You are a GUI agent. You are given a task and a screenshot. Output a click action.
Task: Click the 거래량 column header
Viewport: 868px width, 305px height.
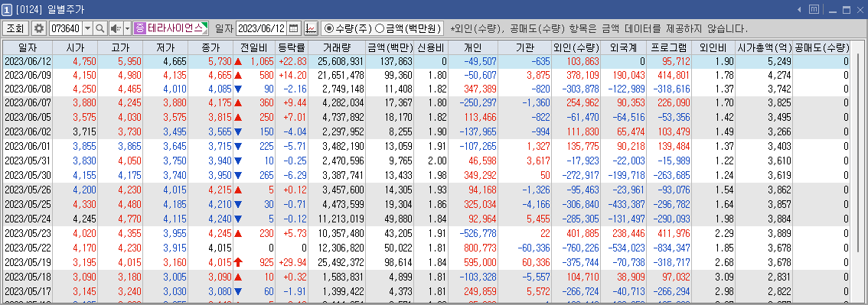tap(337, 47)
